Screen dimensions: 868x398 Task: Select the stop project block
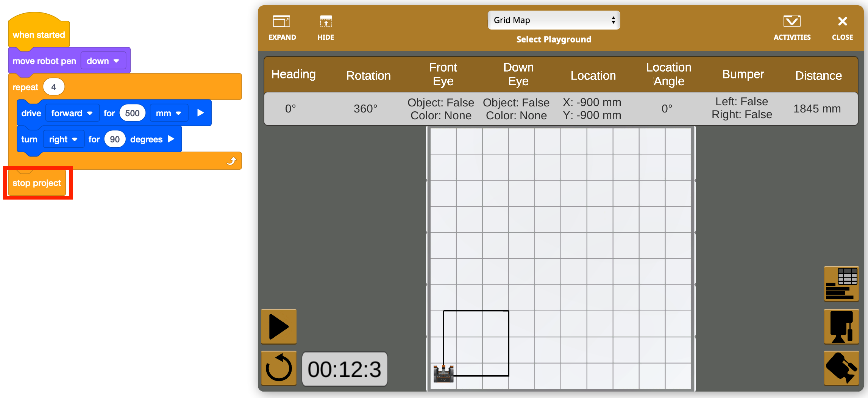[36, 183]
